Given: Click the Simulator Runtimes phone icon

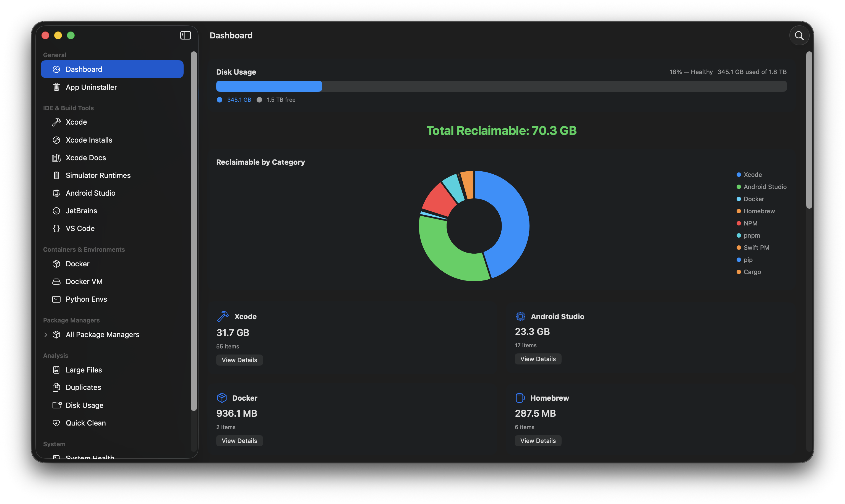Looking at the screenshot, I should point(56,175).
